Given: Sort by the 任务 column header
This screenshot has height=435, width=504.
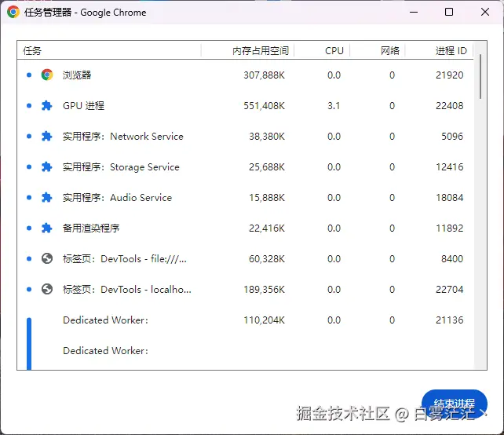Looking at the screenshot, I should 109,50.
